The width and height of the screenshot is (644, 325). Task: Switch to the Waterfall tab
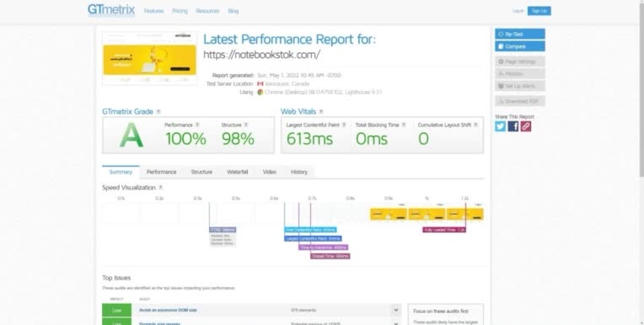pyautogui.click(x=238, y=172)
